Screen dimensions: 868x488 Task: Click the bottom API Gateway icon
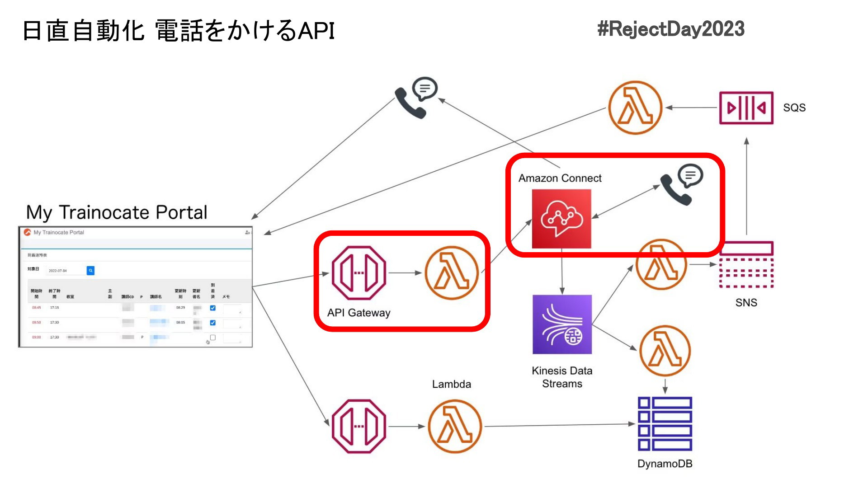click(x=359, y=426)
